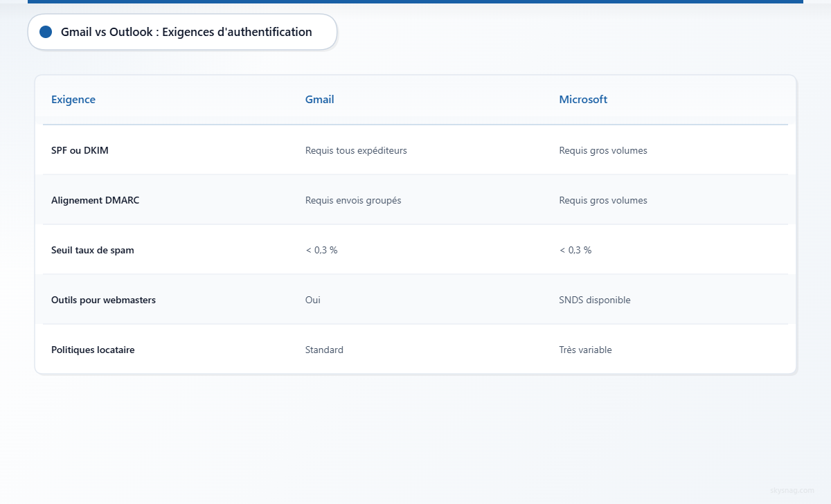
Task: Click the Microsoft cell in the Alignement DMARC row
Action: 603,200
